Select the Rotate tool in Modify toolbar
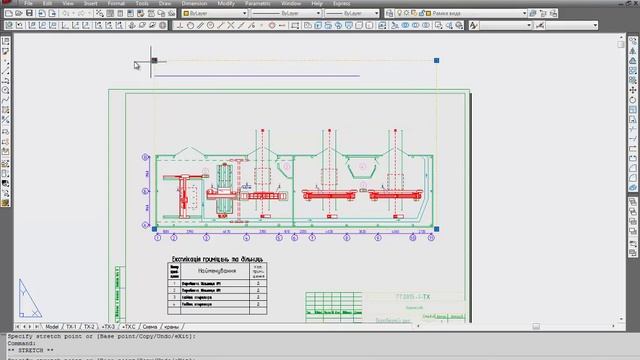The width and height of the screenshot is (640, 360). click(x=633, y=100)
